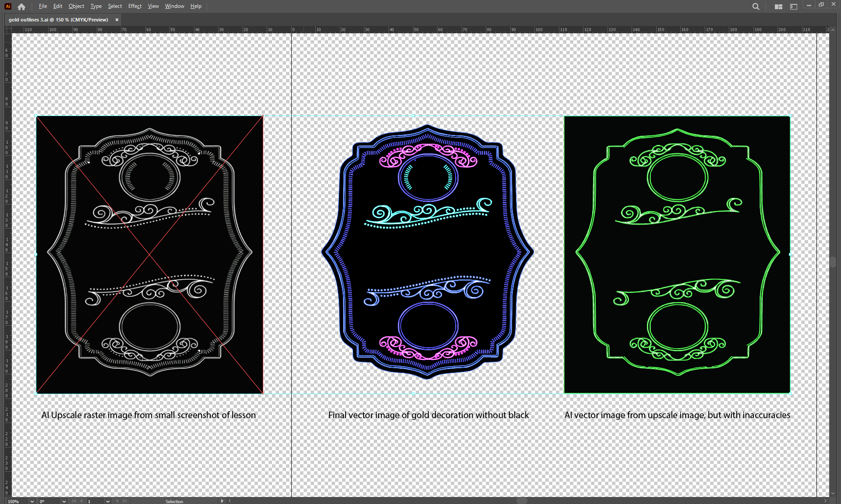Open the Switch Workspace icon
The image size is (841, 504).
click(x=794, y=7)
